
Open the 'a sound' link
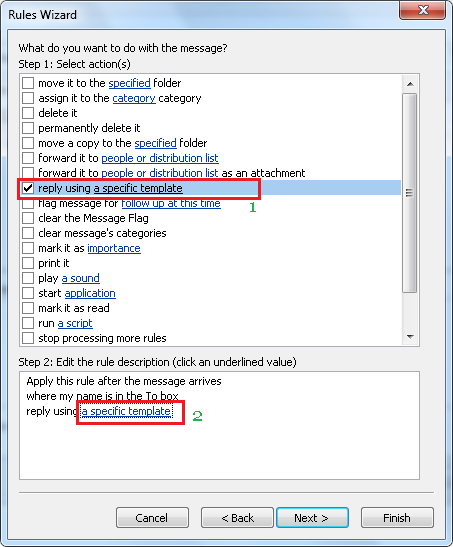coord(81,278)
